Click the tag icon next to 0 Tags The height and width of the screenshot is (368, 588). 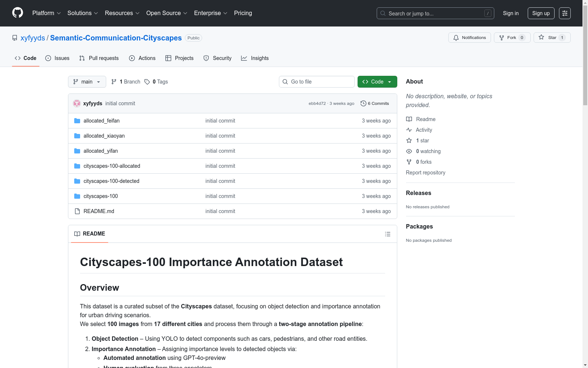coord(147,82)
